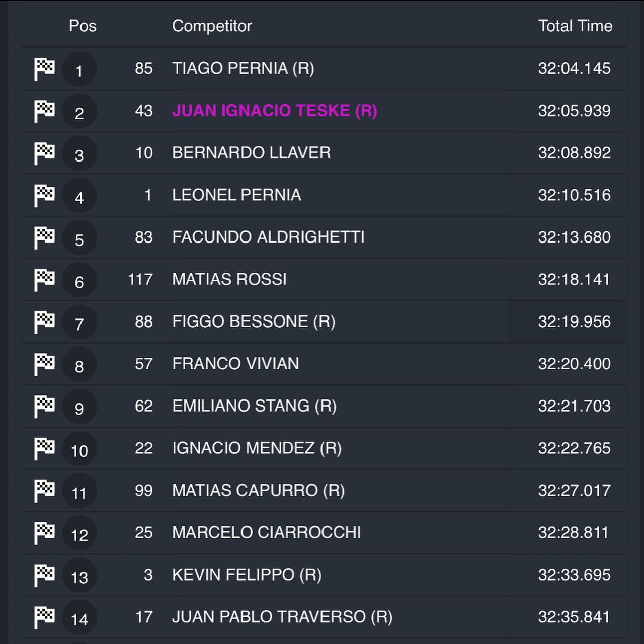Select the checkered flag for Matias Capurro
644x644 pixels.
point(44,491)
